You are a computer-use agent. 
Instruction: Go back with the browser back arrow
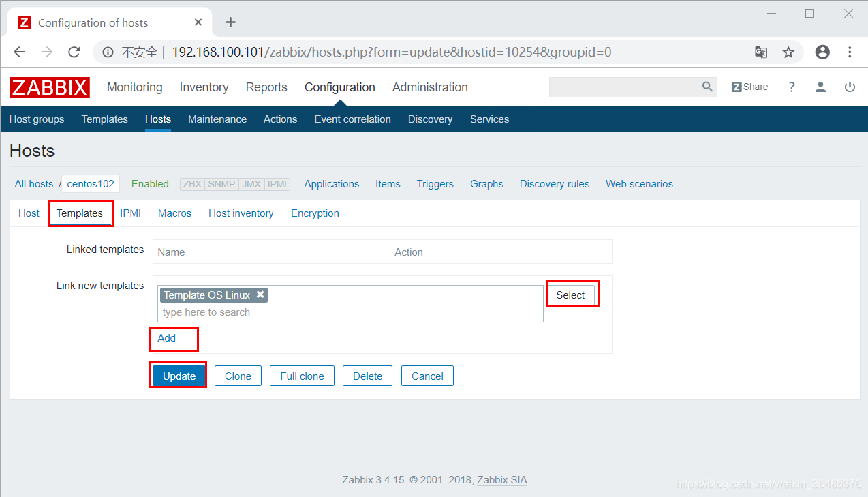click(19, 52)
